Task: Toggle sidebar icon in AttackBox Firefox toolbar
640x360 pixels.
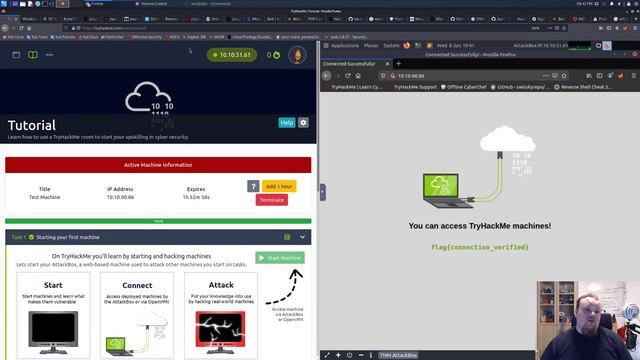Action: (x=599, y=76)
